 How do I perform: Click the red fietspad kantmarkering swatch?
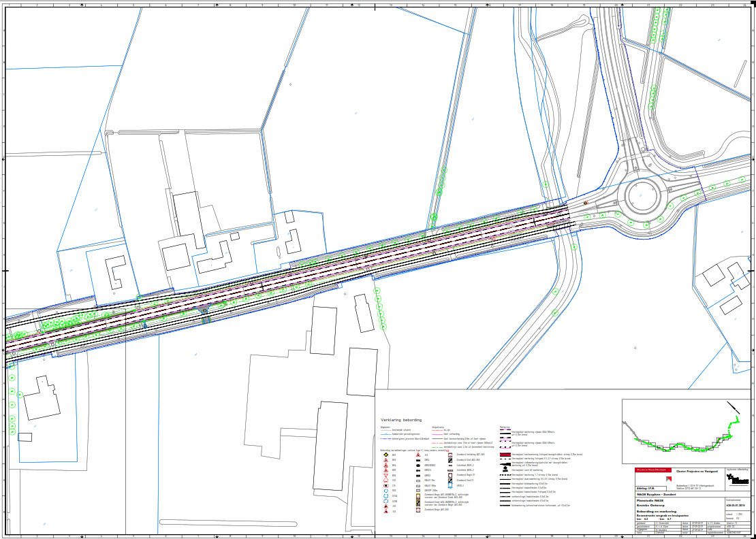[x=505, y=455]
